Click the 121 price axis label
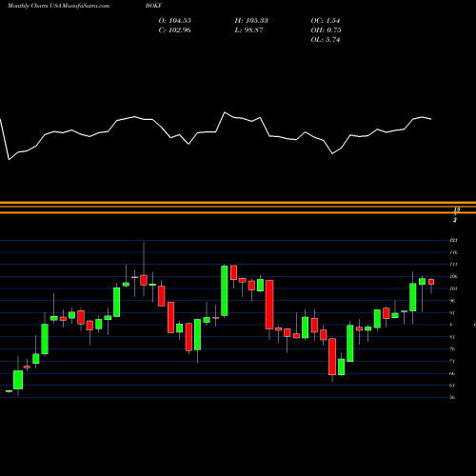The image size is (476, 476). [x=453, y=240]
